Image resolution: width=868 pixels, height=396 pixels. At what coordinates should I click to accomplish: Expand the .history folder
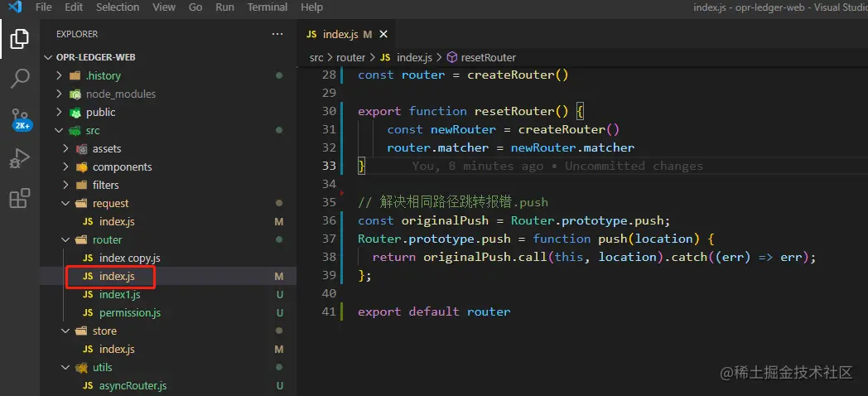coord(60,76)
